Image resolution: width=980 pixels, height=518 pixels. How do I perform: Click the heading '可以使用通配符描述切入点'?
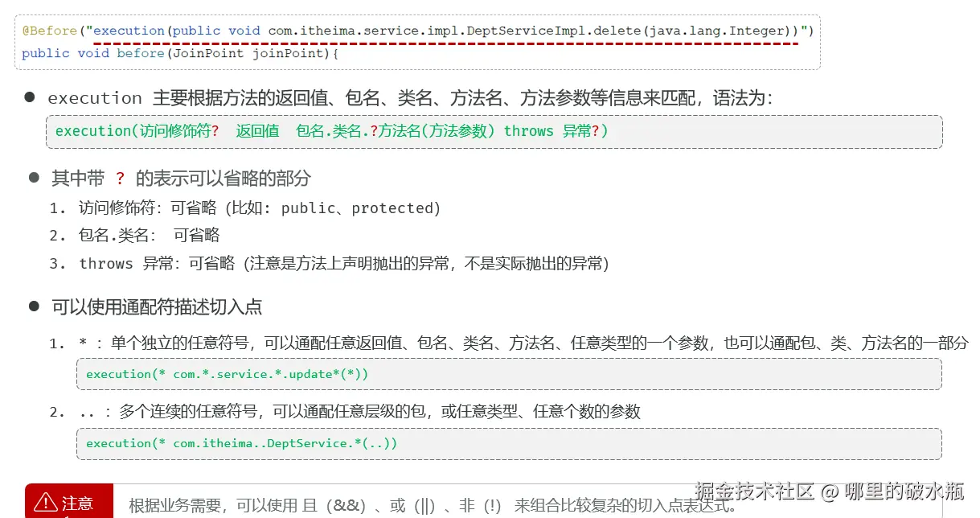pyautogui.click(x=157, y=306)
